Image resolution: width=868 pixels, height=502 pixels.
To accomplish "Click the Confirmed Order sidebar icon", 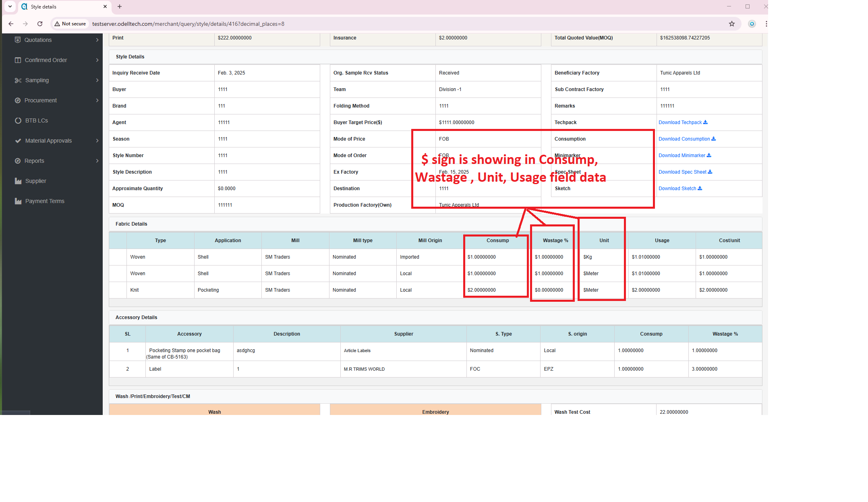I will [18, 60].
